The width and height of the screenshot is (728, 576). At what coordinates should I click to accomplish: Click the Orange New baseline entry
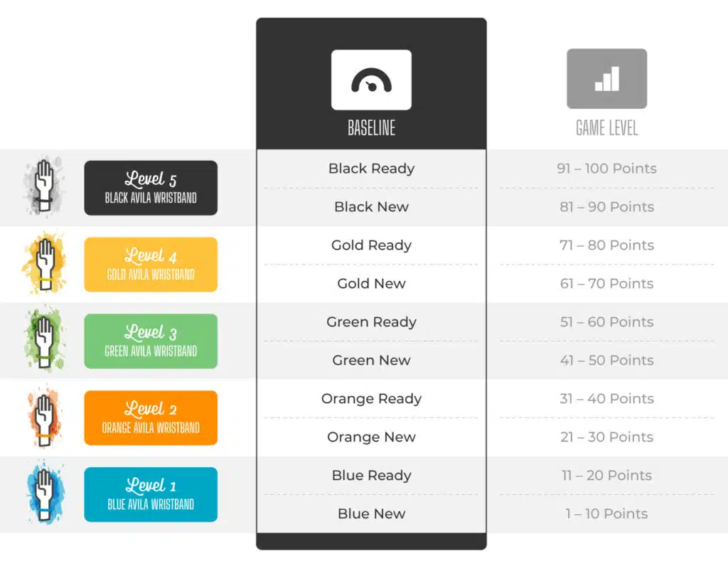coord(371,437)
